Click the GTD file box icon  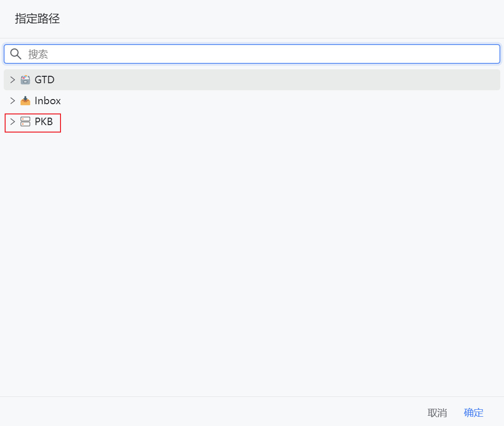pyautogui.click(x=26, y=80)
